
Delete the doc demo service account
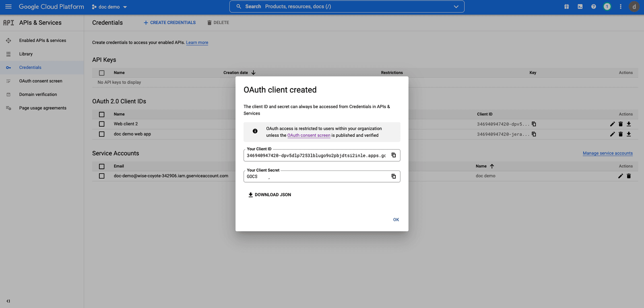click(x=629, y=176)
